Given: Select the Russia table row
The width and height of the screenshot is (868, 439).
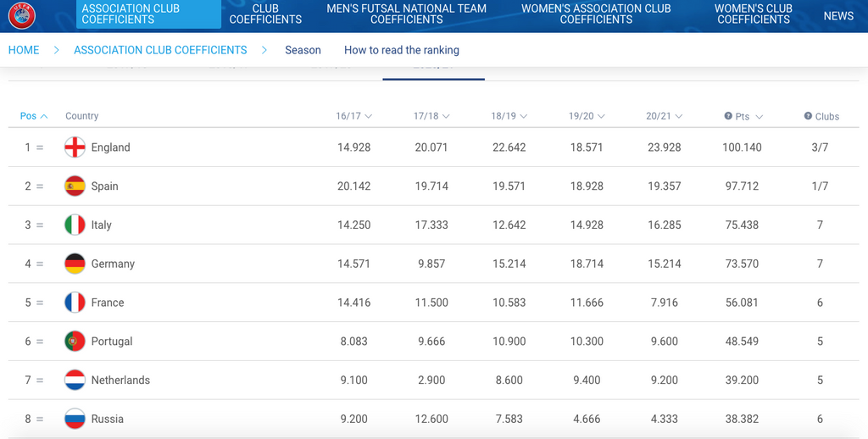Looking at the screenshot, I should (432, 419).
